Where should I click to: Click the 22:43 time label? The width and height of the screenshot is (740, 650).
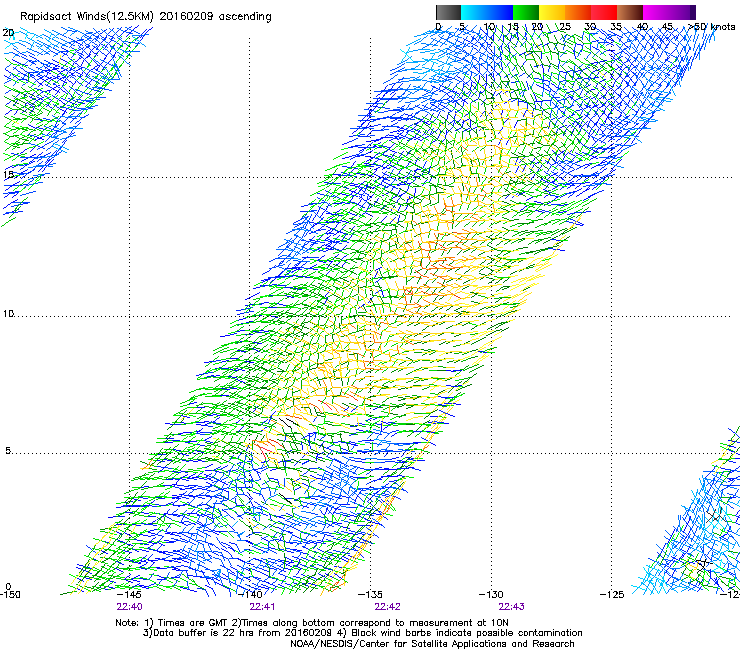tap(512, 607)
